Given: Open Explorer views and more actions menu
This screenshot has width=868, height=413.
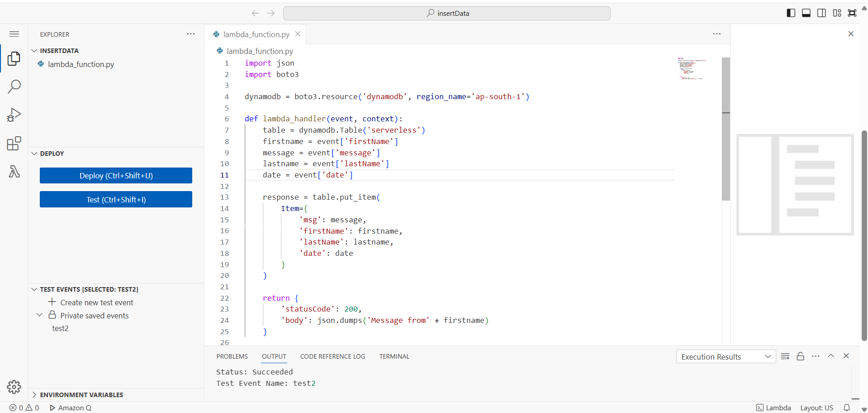Looking at the screenshot, I should pyautogui.click(x=191, y=34).
